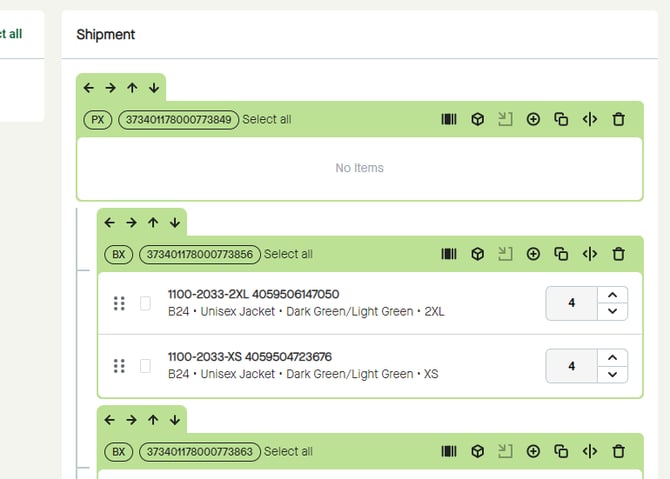Click the split icon on BX 373401178000773856 row
Screen dimensions: 670x479
(x=589, y=254)
